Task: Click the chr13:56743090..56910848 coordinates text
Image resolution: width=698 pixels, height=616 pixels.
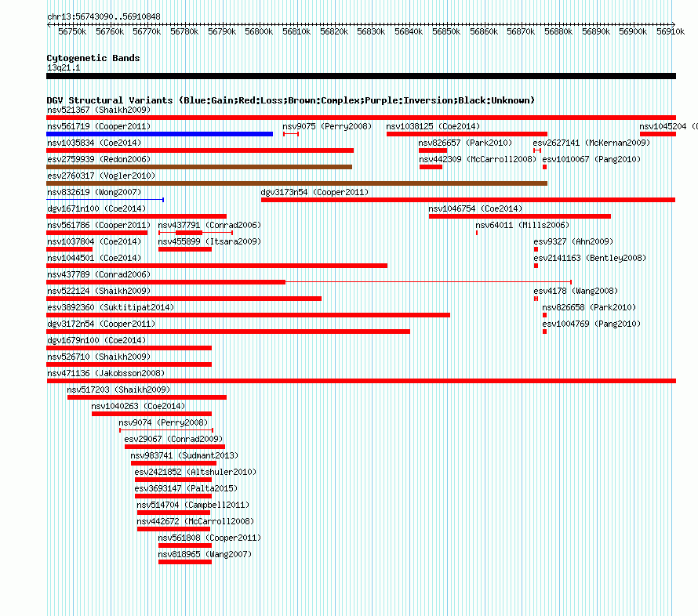Action: pos(104,16)
